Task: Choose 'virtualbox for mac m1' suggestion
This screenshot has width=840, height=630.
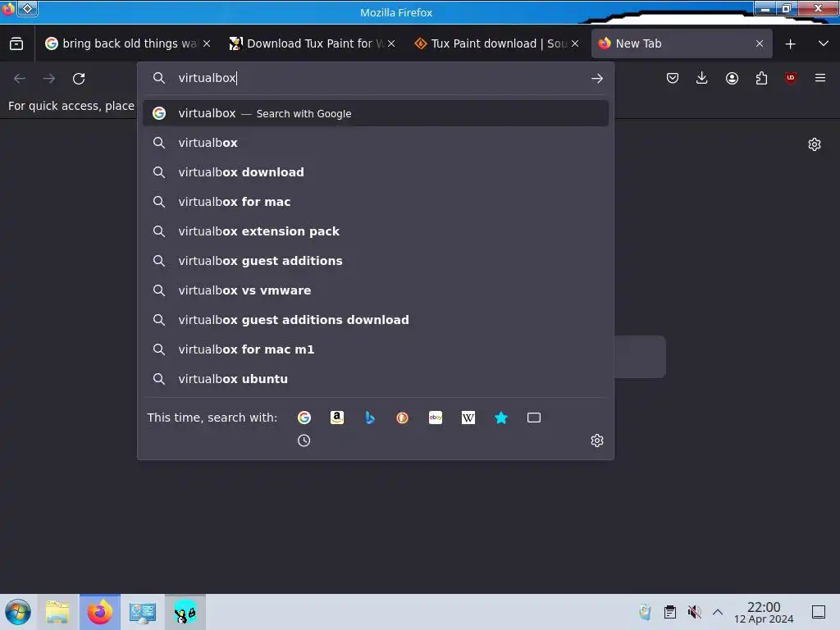Action: point(376,349)
